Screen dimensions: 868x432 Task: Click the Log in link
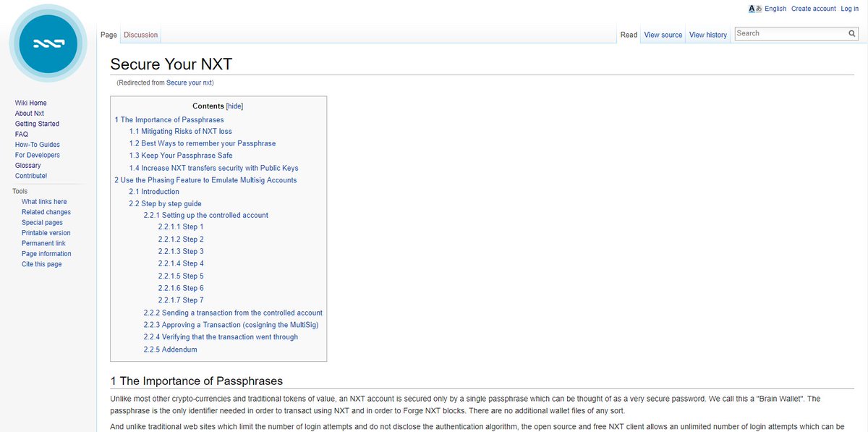pos(850,9)
